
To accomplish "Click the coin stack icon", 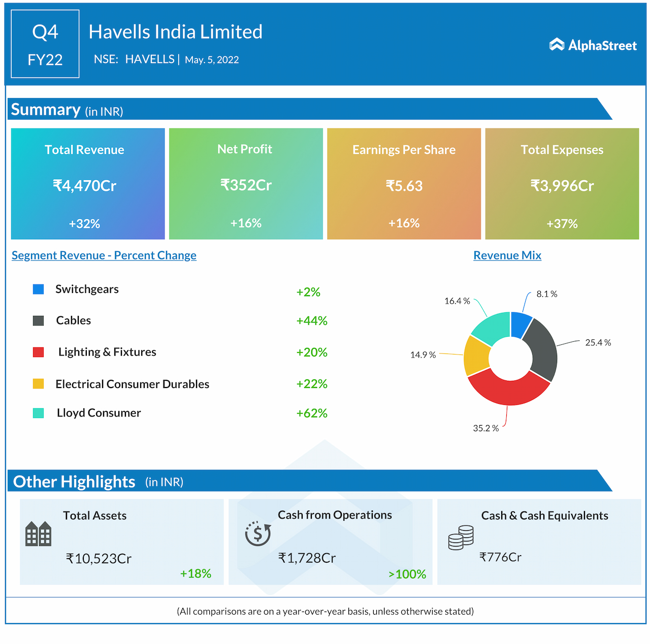I will click(x=461, y=538).
